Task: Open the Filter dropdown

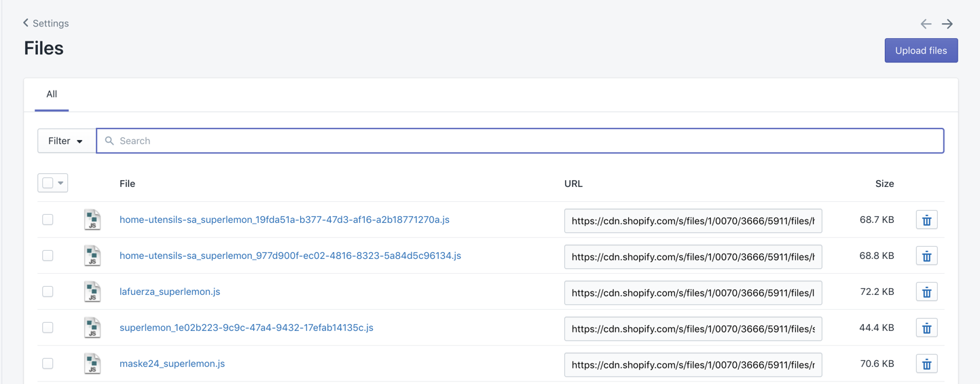Action: click(x=66, y=141)
